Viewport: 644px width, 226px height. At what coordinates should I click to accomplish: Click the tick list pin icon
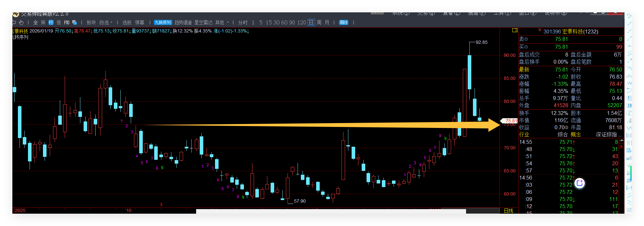click(622, 141)
